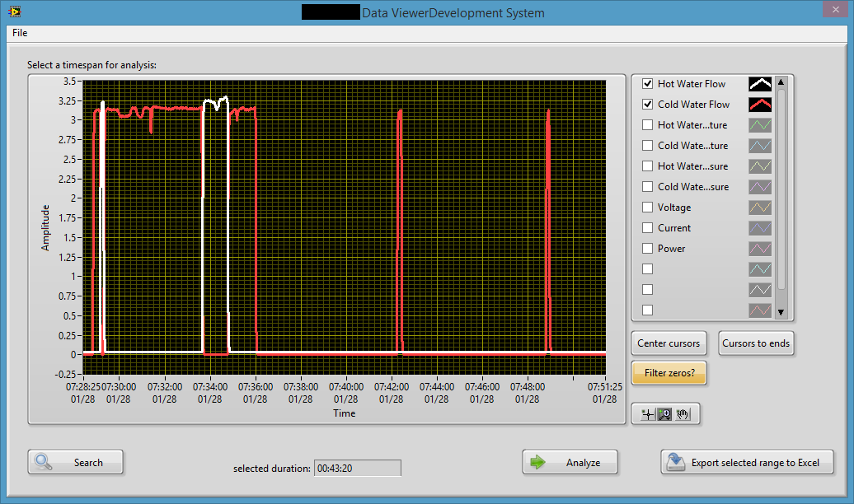Click the Center cursors button

[x=669, y=343]
